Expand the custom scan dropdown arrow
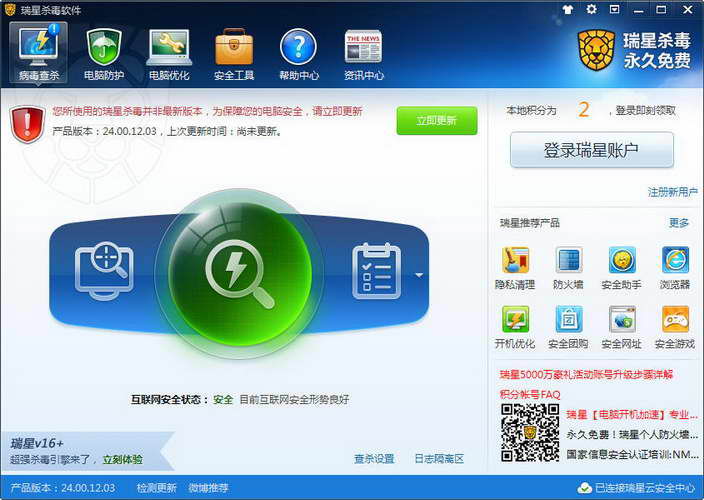Viewport: 704px width, 500px height. pos(419,275)
